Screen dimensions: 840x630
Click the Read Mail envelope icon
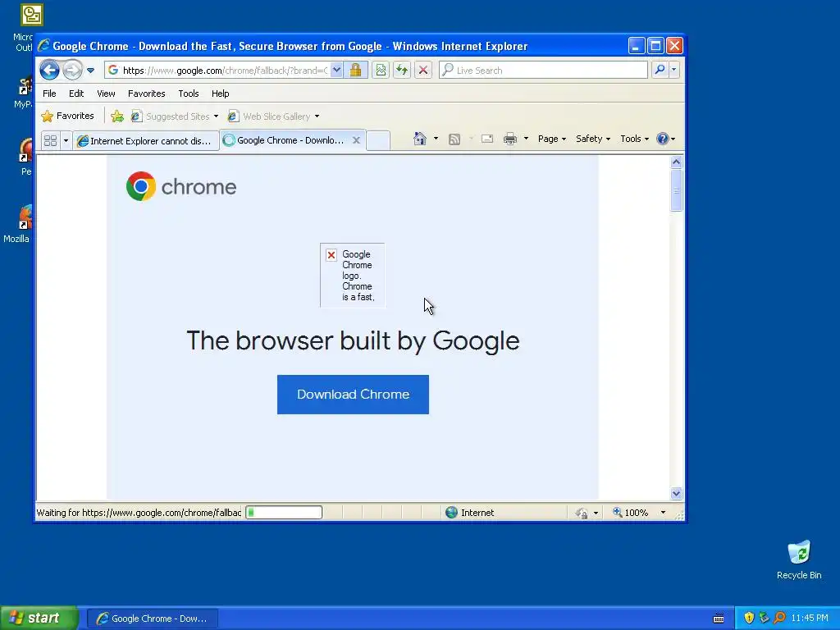(x=487, y=139)
